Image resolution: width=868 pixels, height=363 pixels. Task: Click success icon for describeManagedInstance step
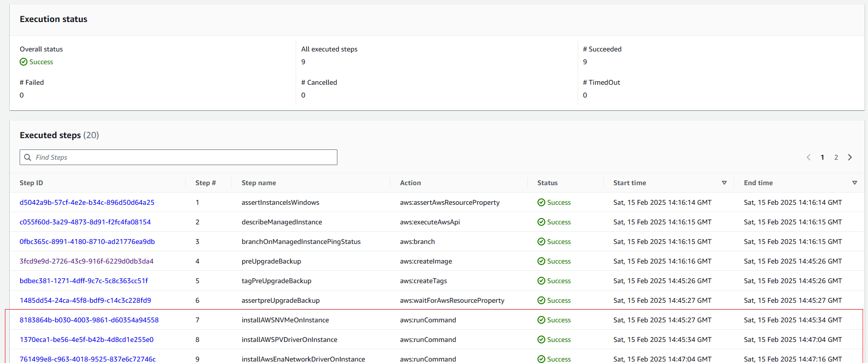pyautogui.click(x=541, y=222)
